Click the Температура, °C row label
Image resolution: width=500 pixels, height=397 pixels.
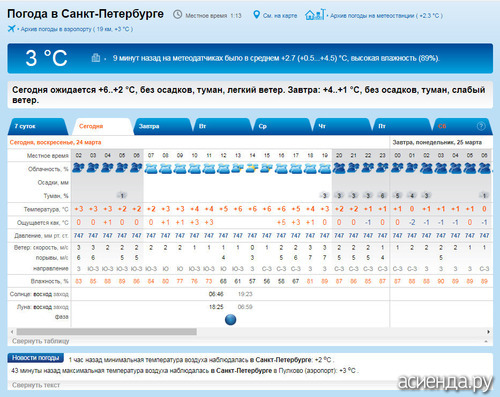tap(46, 209)
